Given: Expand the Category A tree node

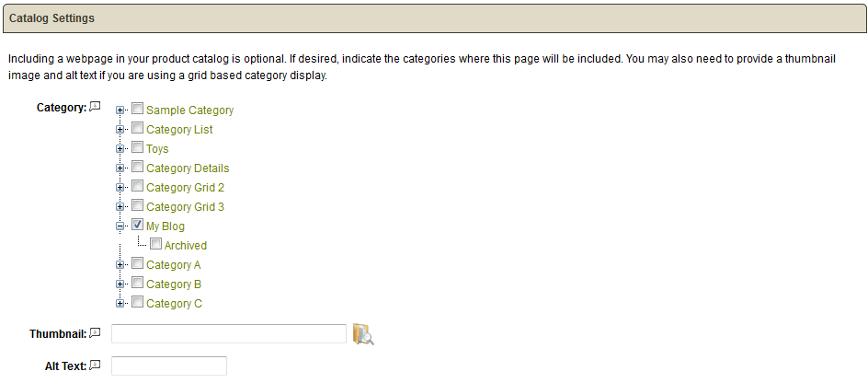Looking at the screenshot, I should 120,265.
